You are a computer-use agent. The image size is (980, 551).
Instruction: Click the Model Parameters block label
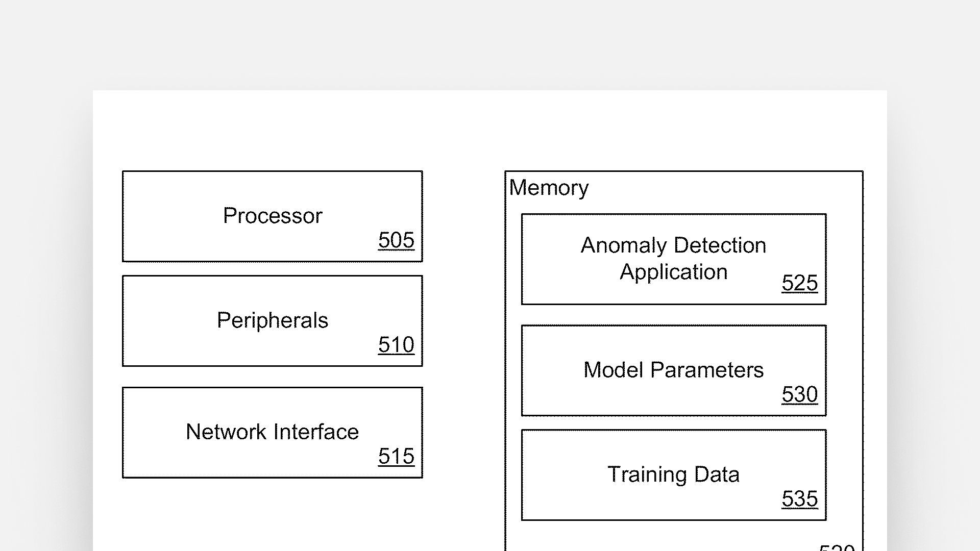pos(673,370)
